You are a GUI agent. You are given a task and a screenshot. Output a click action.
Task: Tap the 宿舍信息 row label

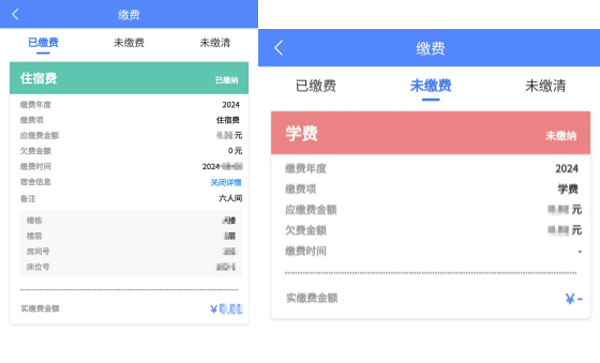35,182
